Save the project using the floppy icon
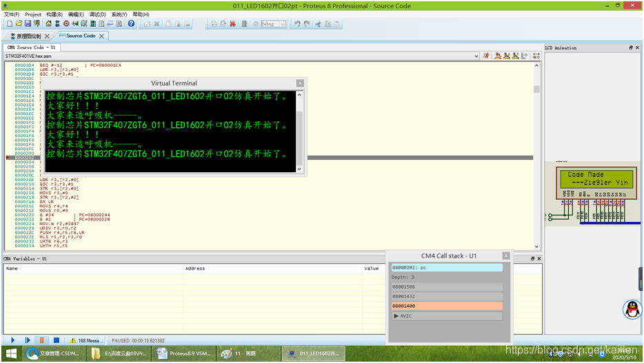This screenshot has width=644, height=363. (x=28, y=24)
